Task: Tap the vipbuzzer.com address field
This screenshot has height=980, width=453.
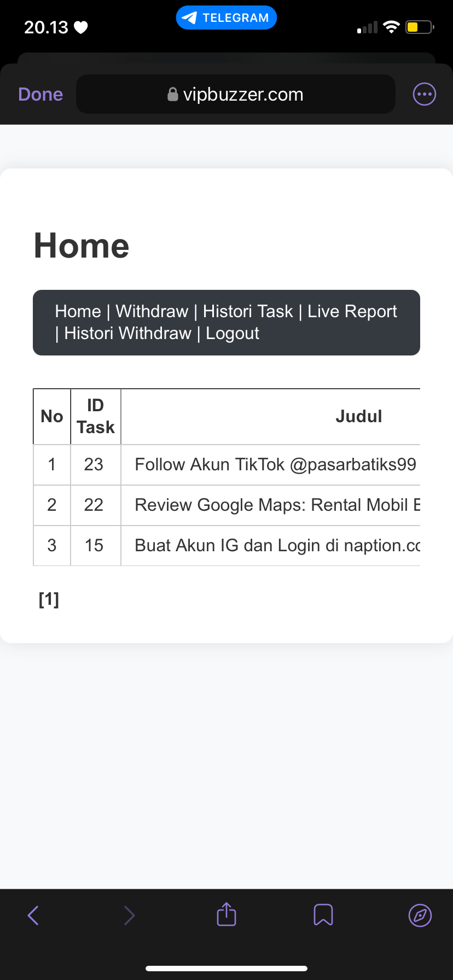Action: click(x=236, y=94)
